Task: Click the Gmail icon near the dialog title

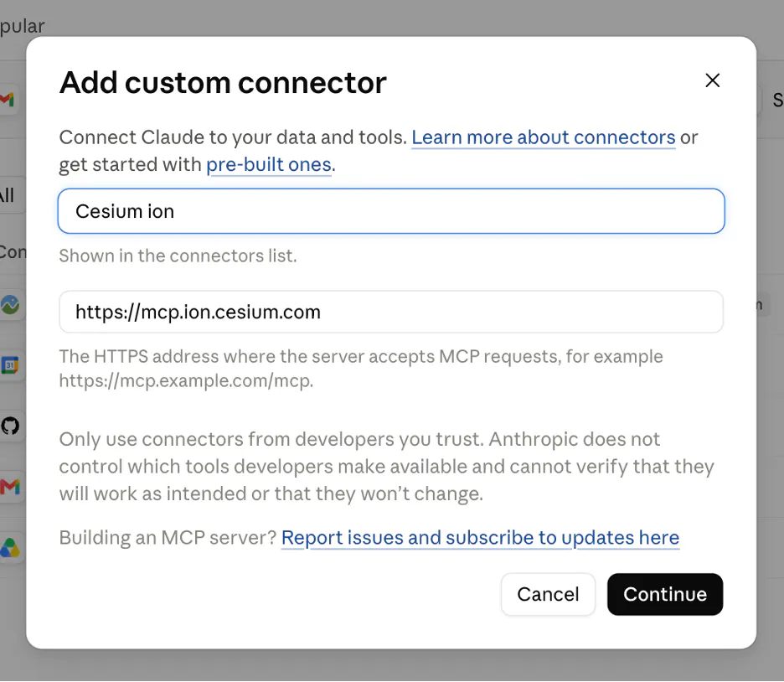Action: pos(7,99)
